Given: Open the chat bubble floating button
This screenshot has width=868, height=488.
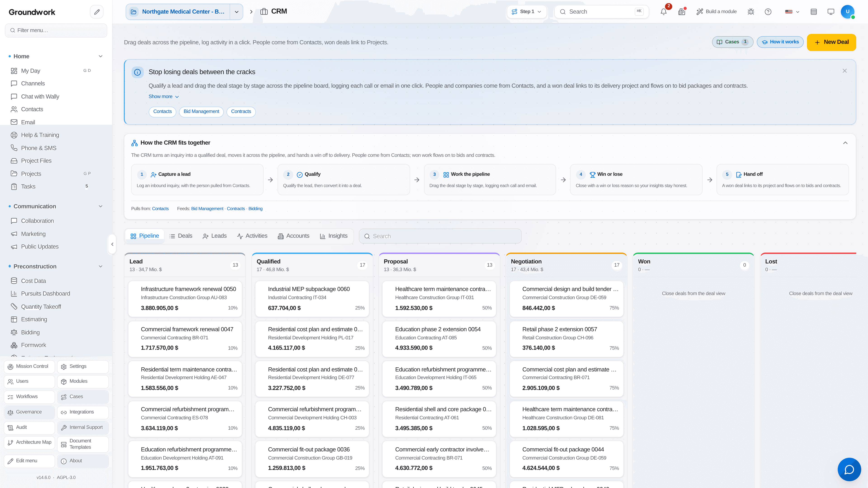Looking at the screenshot, I should (x=849, y=469).
